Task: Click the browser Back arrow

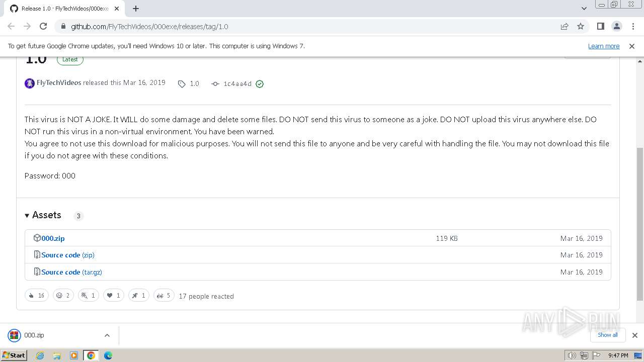Action: click(11, 26)
